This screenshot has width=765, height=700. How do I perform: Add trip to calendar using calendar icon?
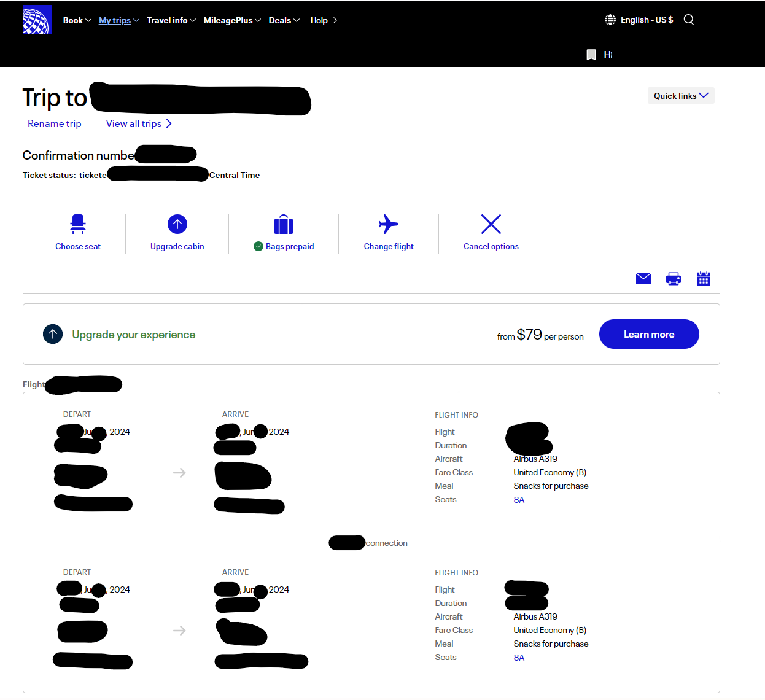703,278
